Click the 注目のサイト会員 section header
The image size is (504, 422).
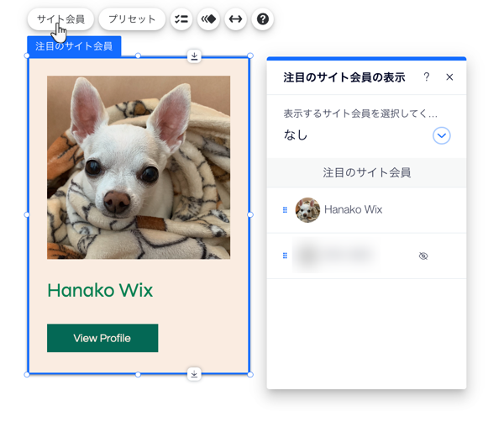click(366, 172)
